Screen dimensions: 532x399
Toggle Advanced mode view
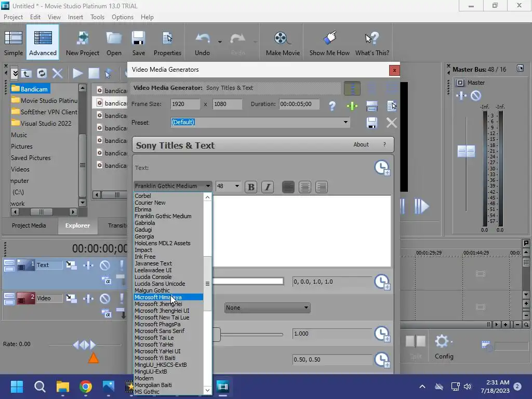(x=43, y=42)
